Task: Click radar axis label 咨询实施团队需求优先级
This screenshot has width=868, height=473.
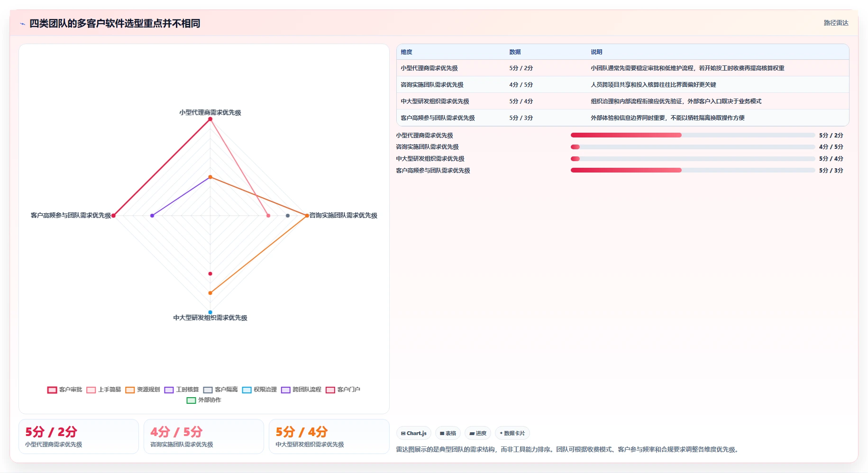Action: point(343,216)
